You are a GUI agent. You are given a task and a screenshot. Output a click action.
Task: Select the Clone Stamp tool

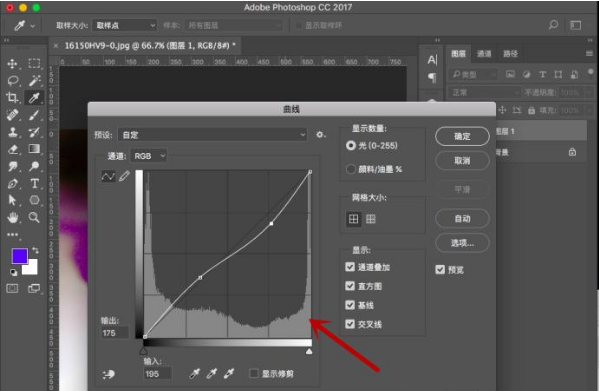13,132
